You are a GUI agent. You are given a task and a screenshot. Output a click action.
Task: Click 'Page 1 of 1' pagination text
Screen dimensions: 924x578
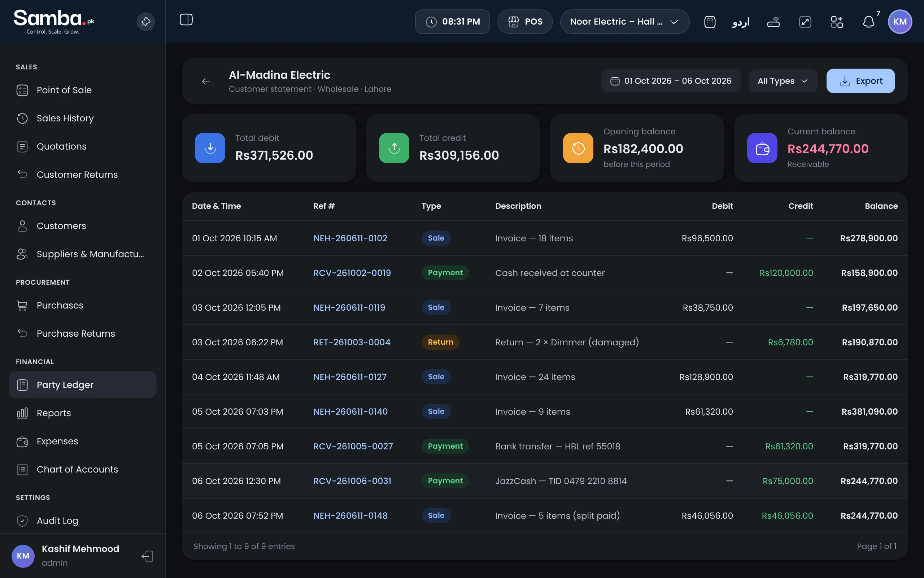tap(876, 546)
